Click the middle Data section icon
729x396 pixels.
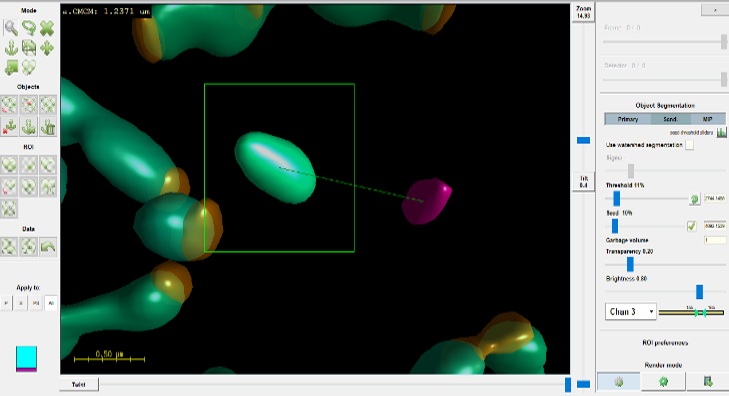point(29,246)
